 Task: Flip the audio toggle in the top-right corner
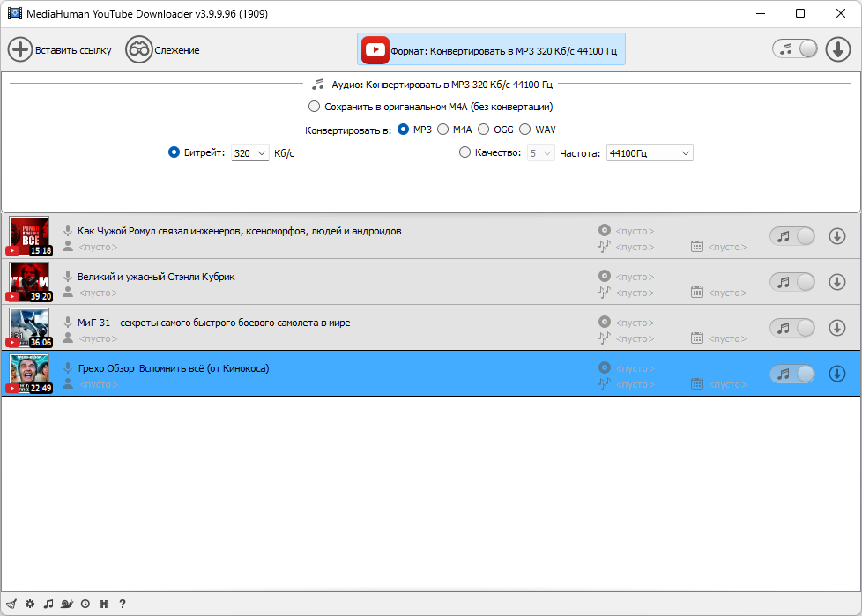point(793,48)
